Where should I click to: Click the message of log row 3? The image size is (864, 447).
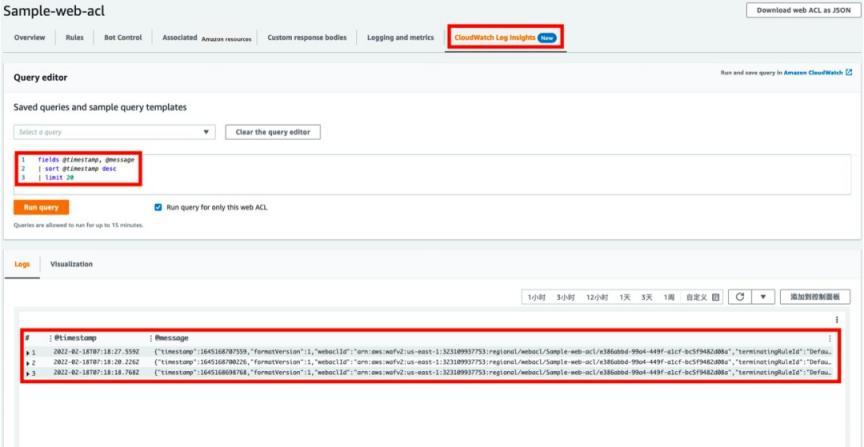(x=493, y=373)
